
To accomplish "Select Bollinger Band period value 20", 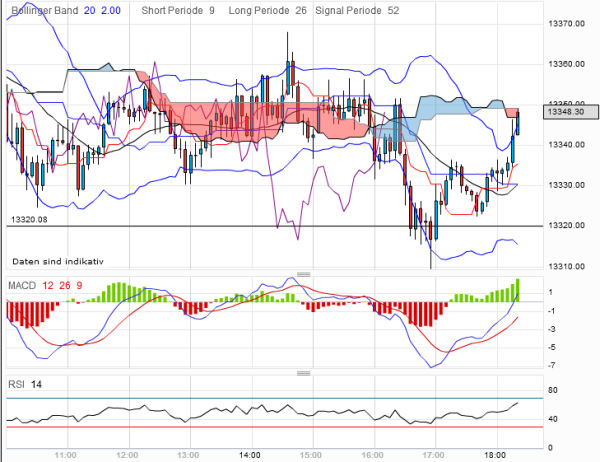I will [90, 10].
